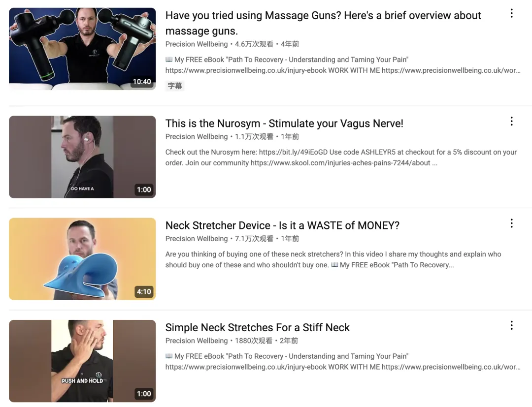The image size is (532, 407).
Task: Open more options for Neck Stretcher Device video
Action: 511,223
